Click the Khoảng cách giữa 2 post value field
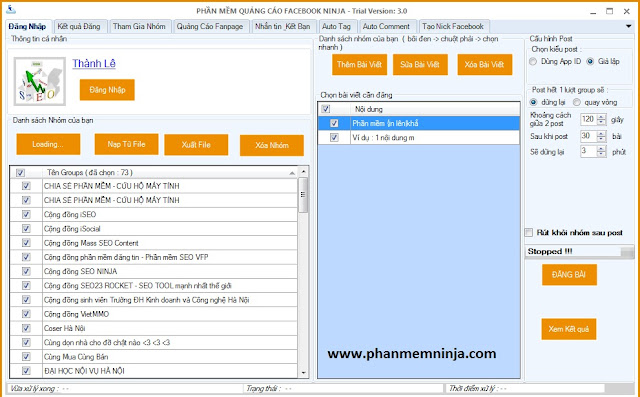Viewport: 640px width, 397px height. point(589,119)
